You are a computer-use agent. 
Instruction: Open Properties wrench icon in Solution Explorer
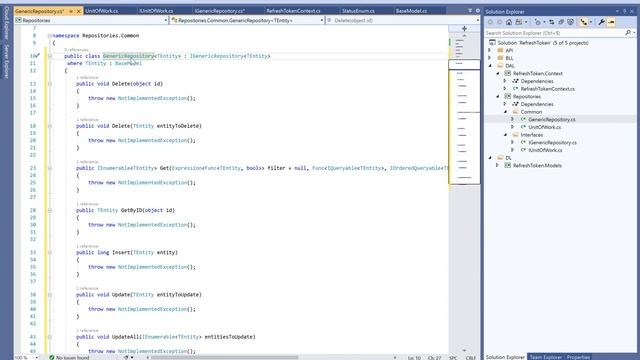coord(601,22)
